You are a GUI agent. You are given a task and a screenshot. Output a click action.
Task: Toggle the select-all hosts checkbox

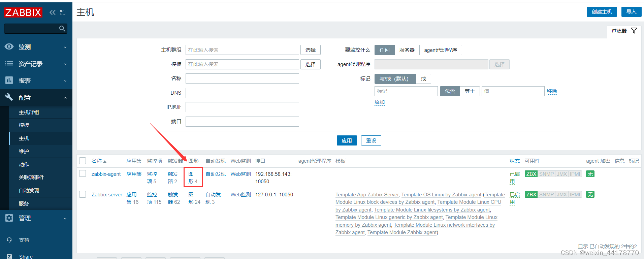click(83, 161)
